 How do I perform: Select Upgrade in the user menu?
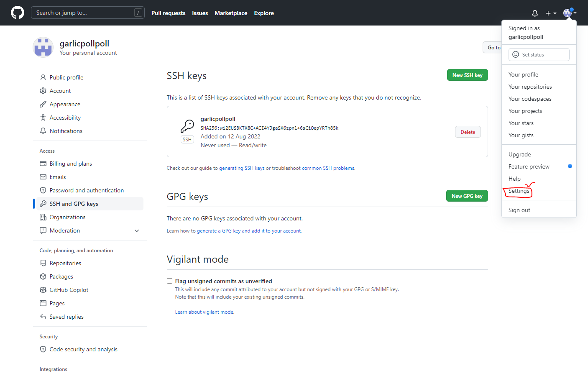[x=539, y=154]
